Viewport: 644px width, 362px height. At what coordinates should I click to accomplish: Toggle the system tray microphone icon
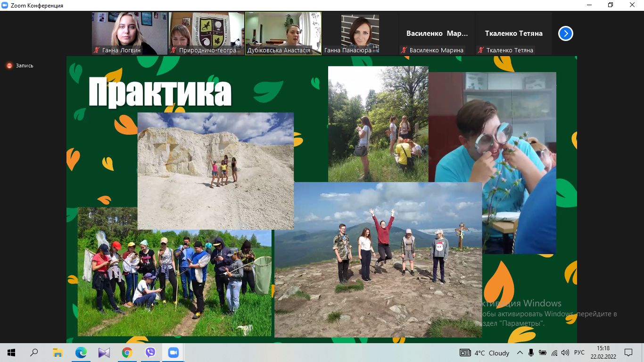click(531, 353)
